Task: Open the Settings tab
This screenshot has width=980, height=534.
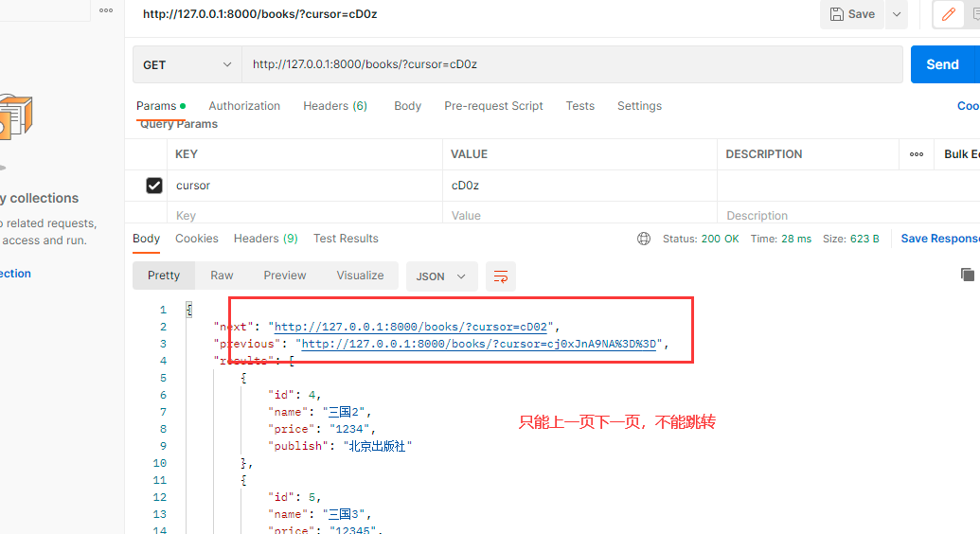Action: (x=639, y=106)
